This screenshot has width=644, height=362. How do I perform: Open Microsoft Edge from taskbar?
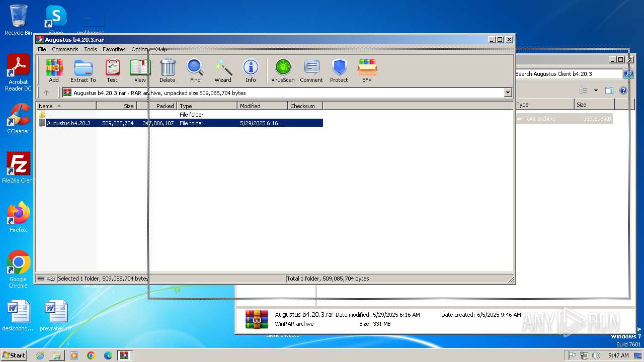pyautogui.click(x=108, y=355)
